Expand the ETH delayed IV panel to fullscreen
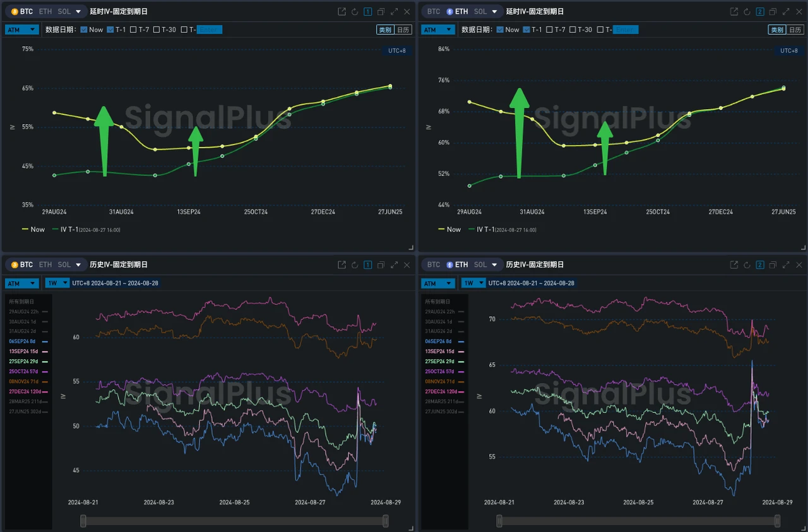Viewport: 808px width, 532px height. coord(786,11)
